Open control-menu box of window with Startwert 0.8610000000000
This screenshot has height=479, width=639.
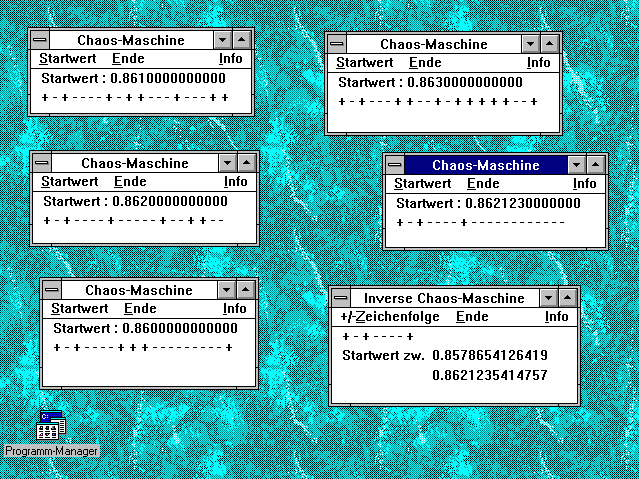(40, 40)
